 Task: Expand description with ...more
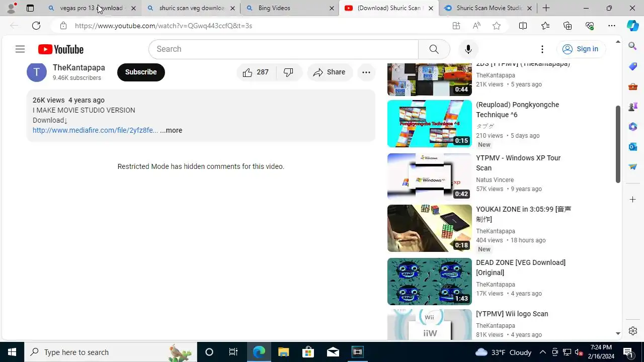(171, 130)
